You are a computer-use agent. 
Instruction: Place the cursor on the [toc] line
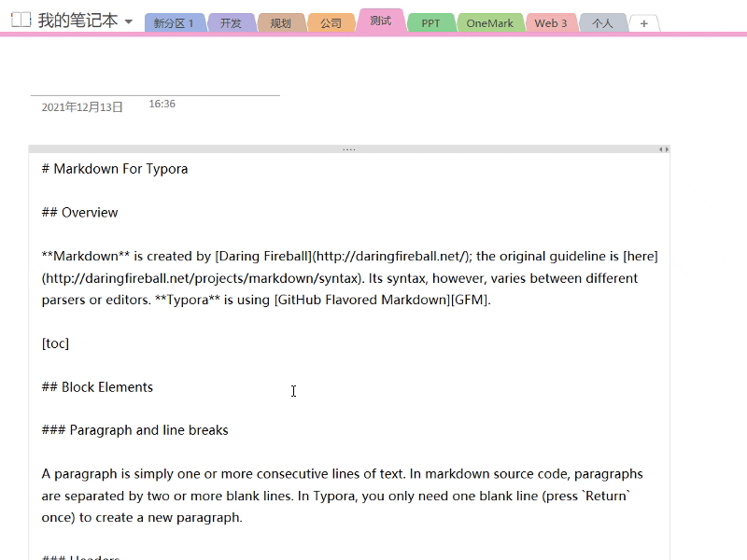[54, 343]
